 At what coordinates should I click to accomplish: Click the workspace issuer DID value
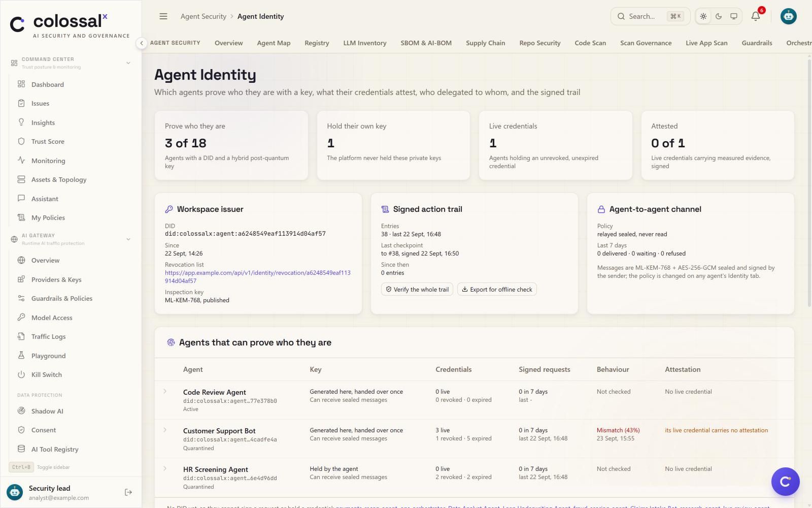coord(245,234)
